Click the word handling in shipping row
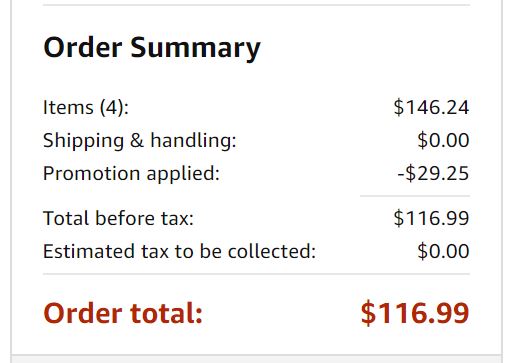 coord(193,140)
